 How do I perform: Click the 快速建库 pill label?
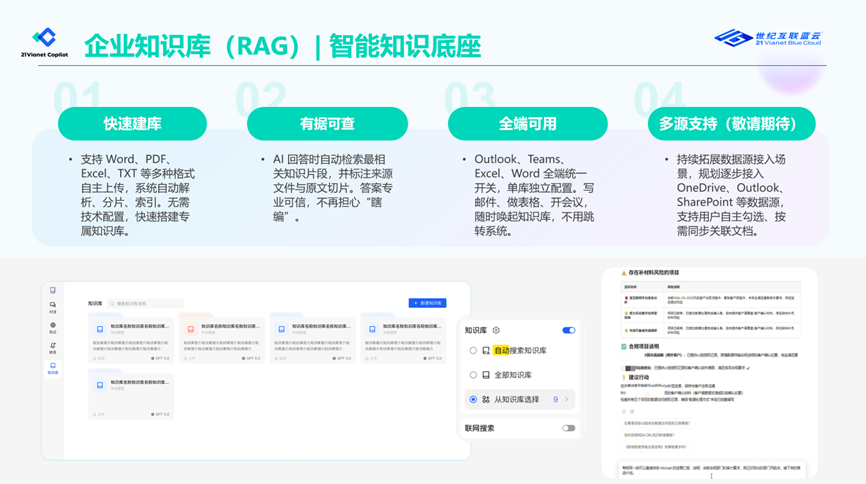click(132, 124)
